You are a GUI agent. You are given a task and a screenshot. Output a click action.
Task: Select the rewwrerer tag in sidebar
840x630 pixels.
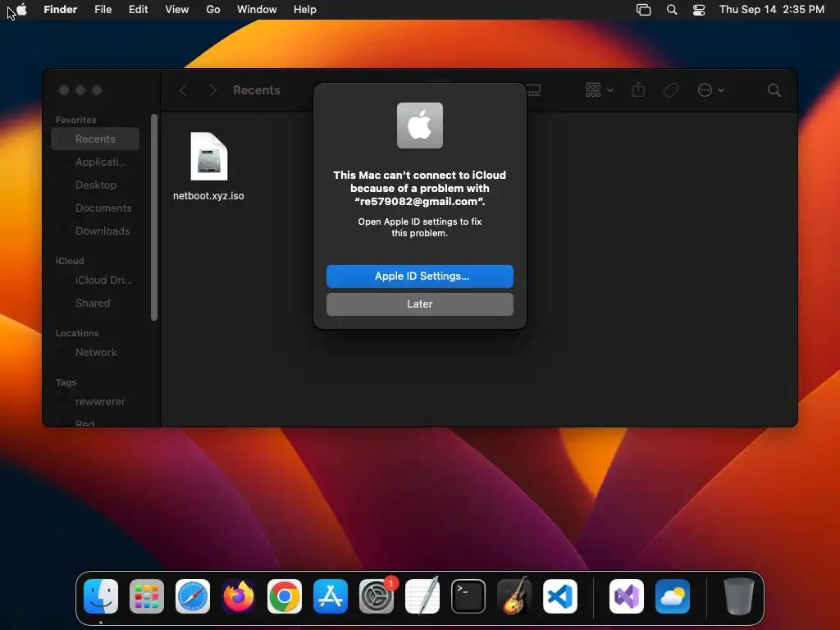(95, 402)
